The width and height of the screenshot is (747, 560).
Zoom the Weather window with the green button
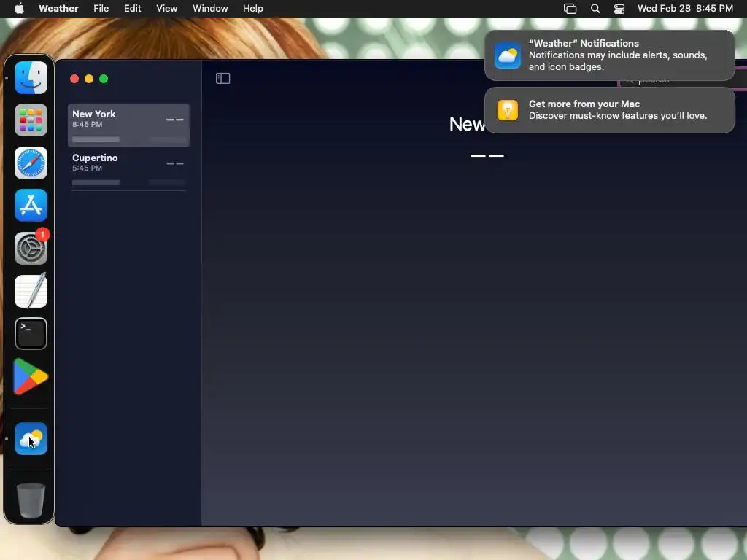[104, 79]
